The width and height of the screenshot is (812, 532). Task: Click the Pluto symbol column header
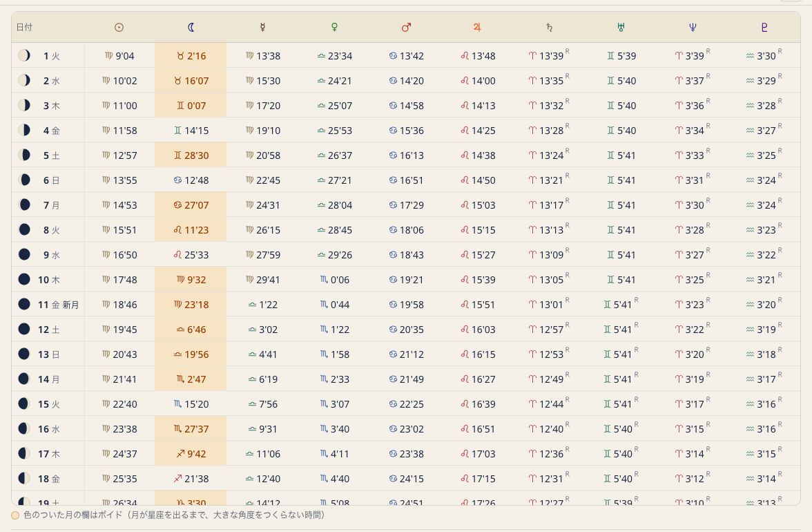pyautogui.click(x=764, y=28)
